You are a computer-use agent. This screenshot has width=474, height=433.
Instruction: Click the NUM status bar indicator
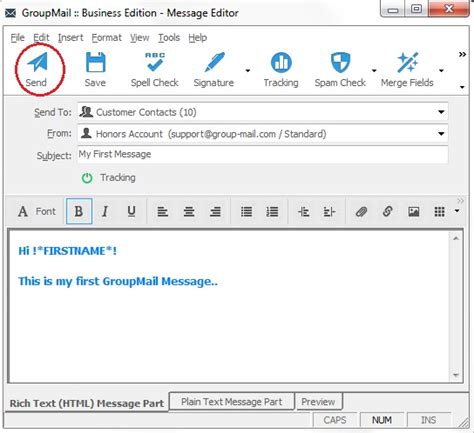[382, 420]
